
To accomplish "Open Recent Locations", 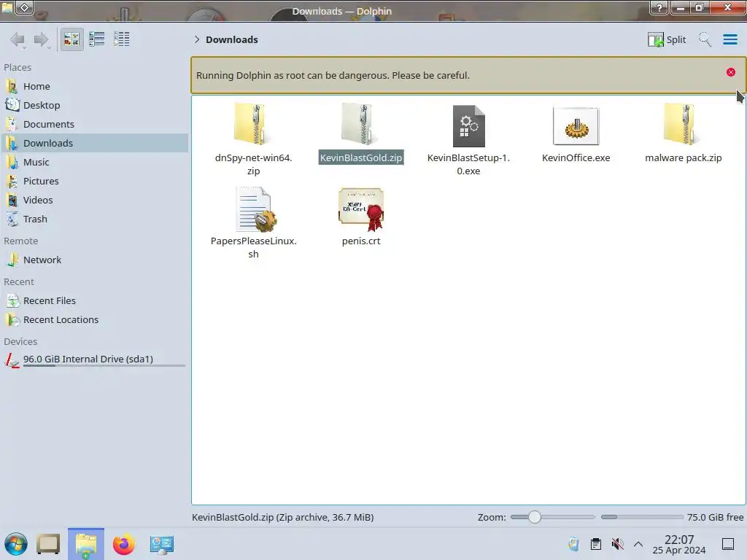I will (x=94, y=320).
